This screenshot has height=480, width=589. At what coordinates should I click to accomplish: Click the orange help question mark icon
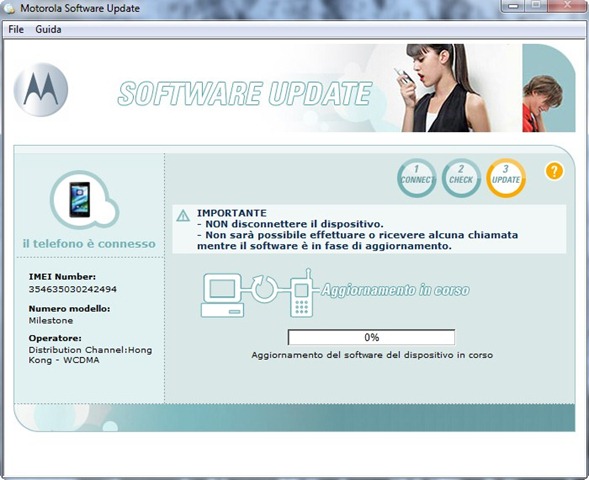[554, 171]
